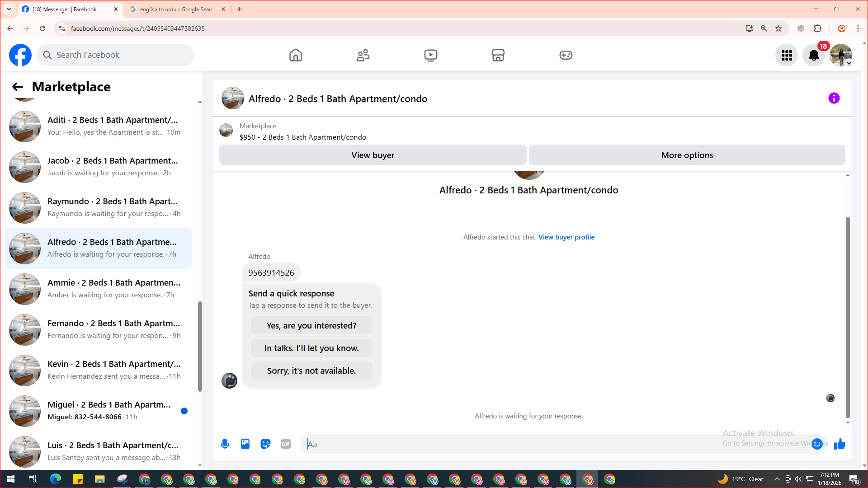Show hidden icons in system tray
The height and width of the screenshot is (488, 868).
pos(777,479)
